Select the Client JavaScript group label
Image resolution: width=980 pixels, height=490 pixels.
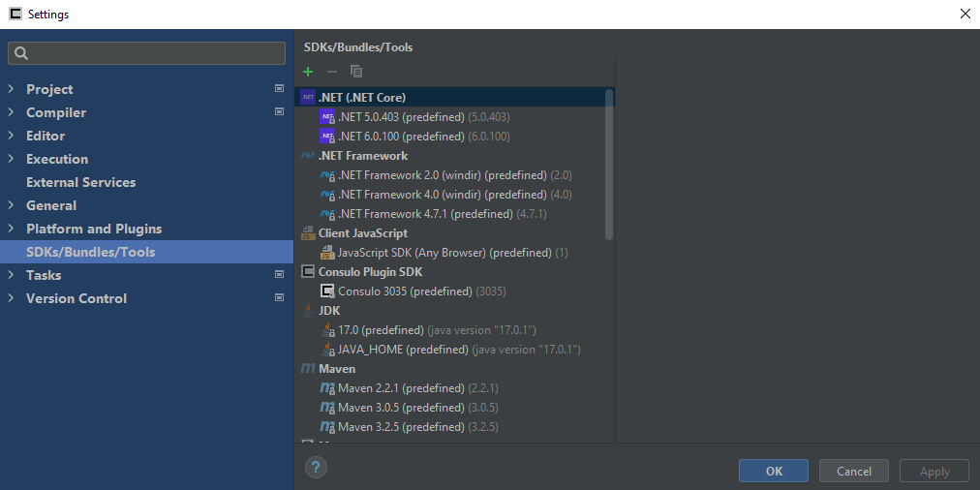click(x=363, y=233)
